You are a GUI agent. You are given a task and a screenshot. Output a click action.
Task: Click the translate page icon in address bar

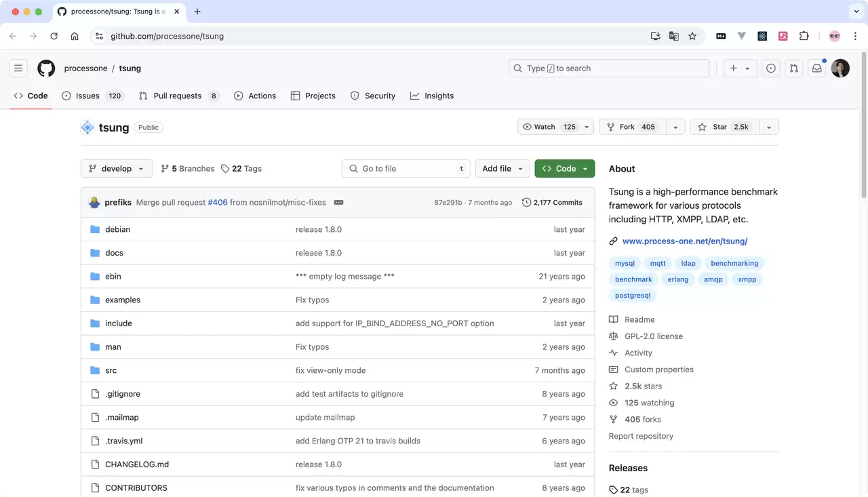coord(674,36)
